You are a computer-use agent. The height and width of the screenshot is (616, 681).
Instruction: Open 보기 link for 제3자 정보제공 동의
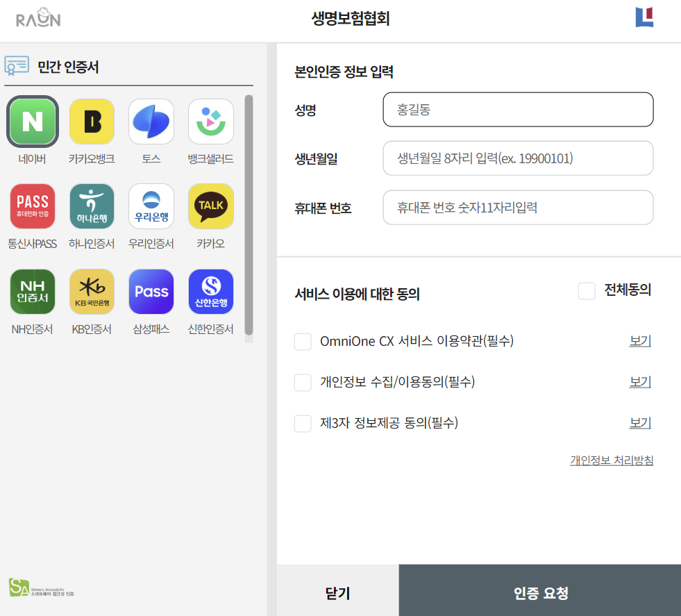[x=640, y=423]
